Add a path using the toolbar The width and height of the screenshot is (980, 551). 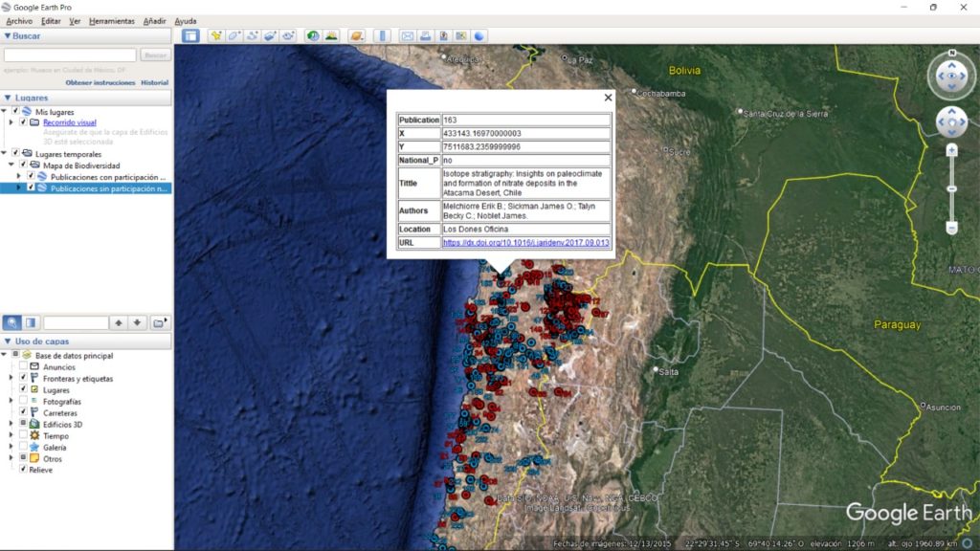252,36
